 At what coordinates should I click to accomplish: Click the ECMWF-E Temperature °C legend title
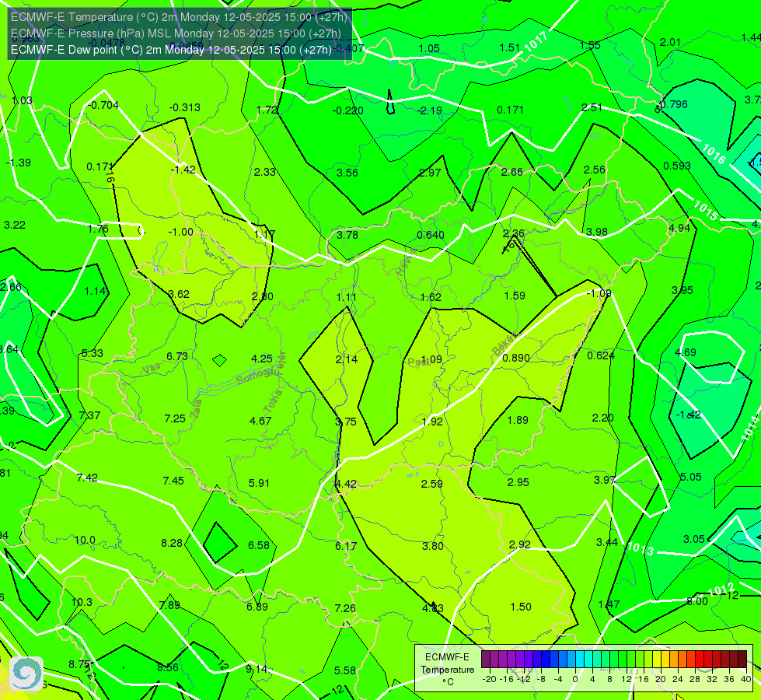point(447,670)
